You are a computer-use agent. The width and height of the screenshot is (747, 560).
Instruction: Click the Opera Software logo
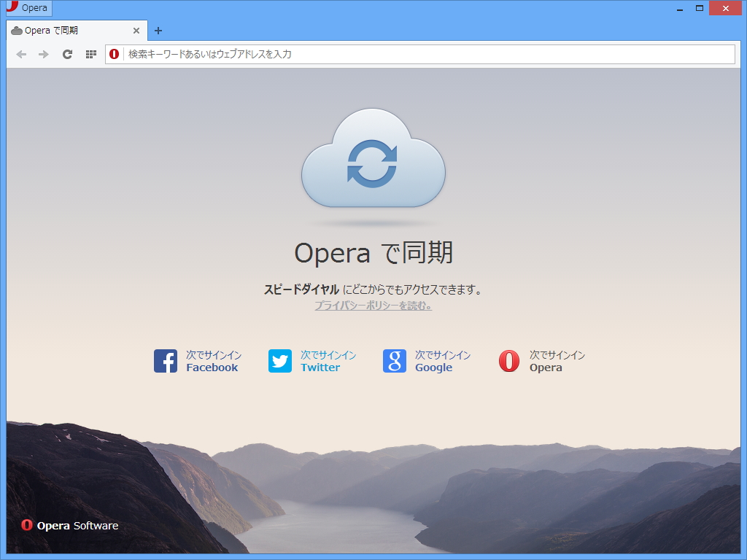tap(68, 525)
